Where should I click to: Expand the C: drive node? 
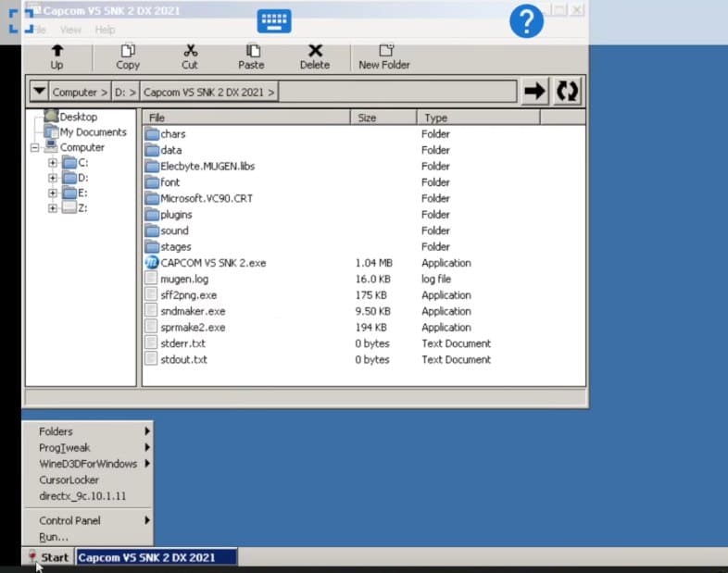(x=53, y=162)
